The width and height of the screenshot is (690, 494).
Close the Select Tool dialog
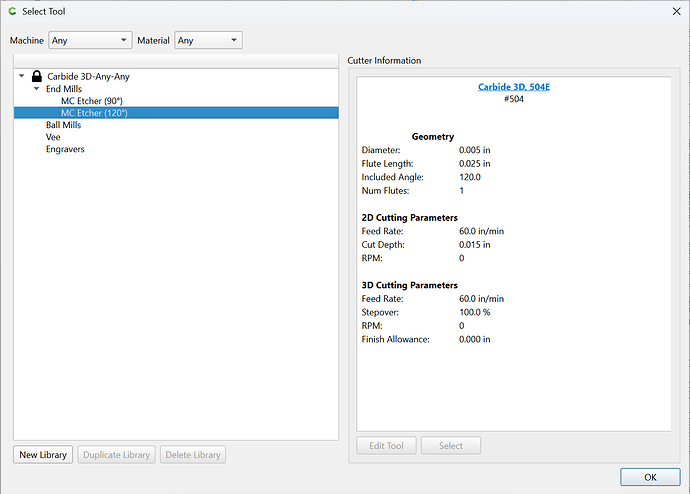point(676,11)
